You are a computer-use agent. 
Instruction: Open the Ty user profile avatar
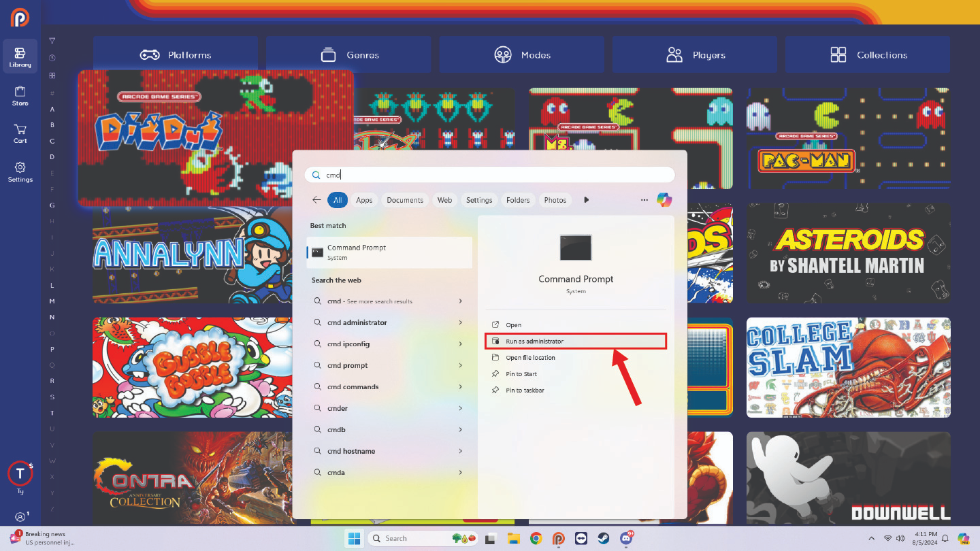coord(20,473)
